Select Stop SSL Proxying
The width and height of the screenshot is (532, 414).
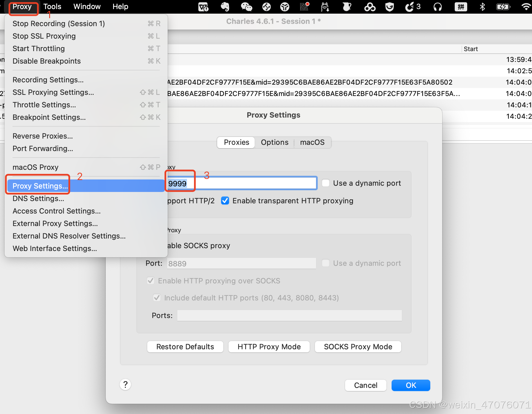pyautogui.click(x=86, y=36)
